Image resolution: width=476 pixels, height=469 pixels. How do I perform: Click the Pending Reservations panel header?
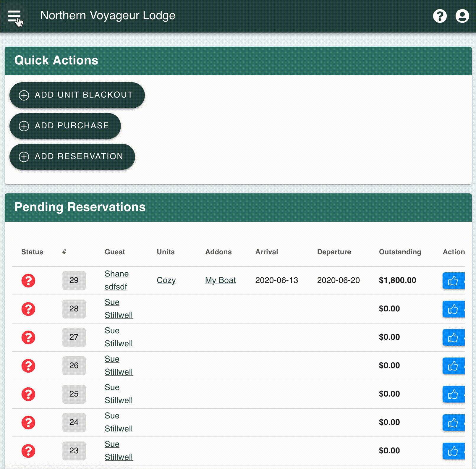[238, 208]
